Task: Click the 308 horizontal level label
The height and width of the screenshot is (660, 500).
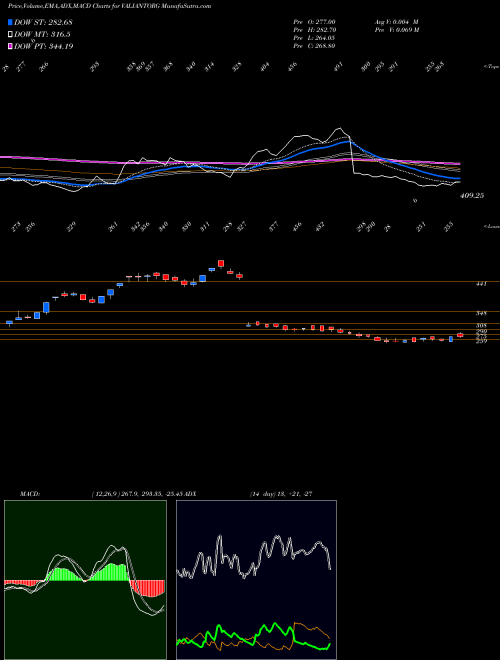Action: click(481, 325)
